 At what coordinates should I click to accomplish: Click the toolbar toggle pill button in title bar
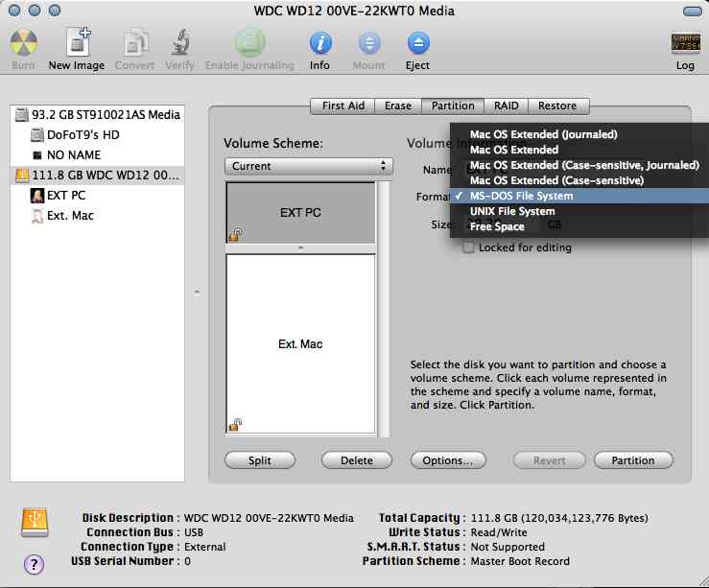click(x=693, y=11)
